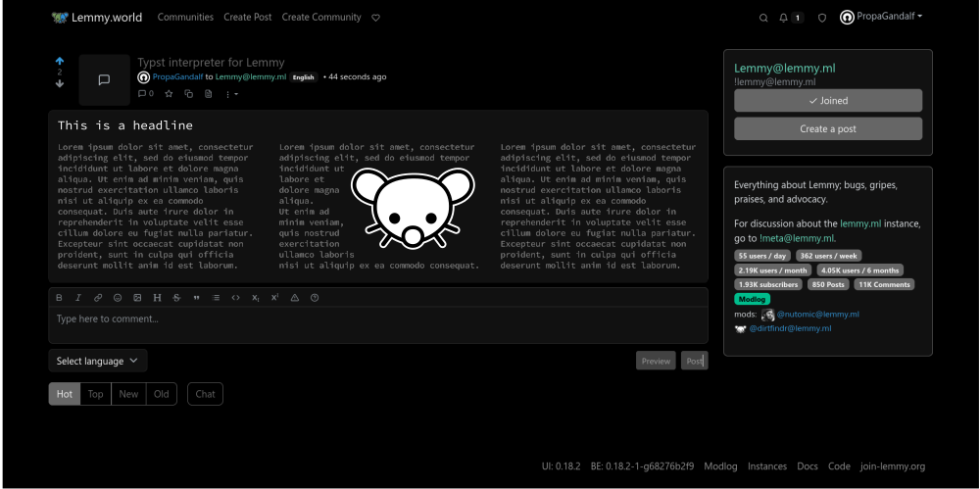This screenshot has width=980, height=489.
Task: Insert a code block
Action: pos(235,298)
